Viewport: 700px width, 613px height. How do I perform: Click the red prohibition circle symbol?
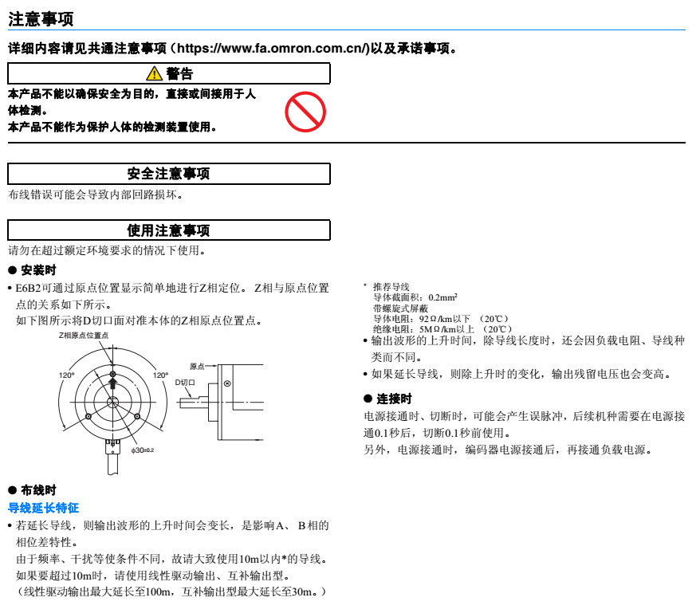pos(305,112)
